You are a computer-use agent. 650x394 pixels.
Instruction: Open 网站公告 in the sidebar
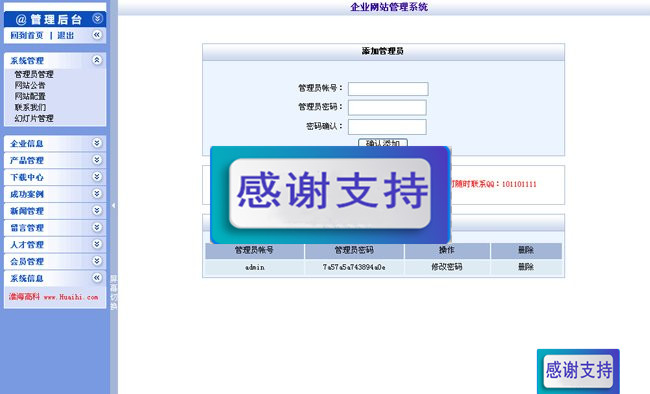pyautogui.click(x=30, y=85)
